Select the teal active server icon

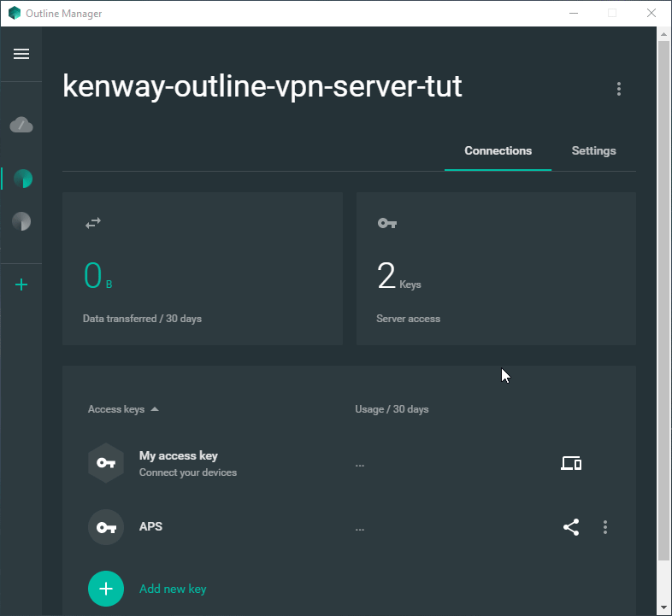point(22,179)
